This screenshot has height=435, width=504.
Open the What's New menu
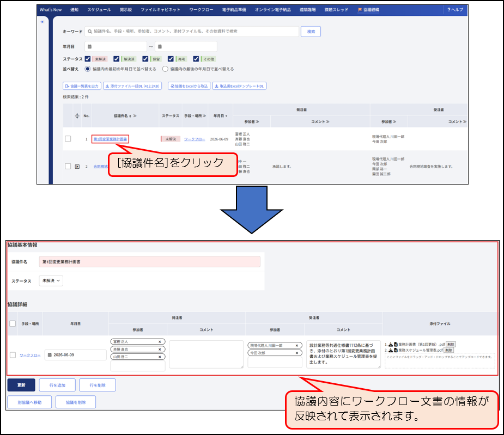coord(51,10)
